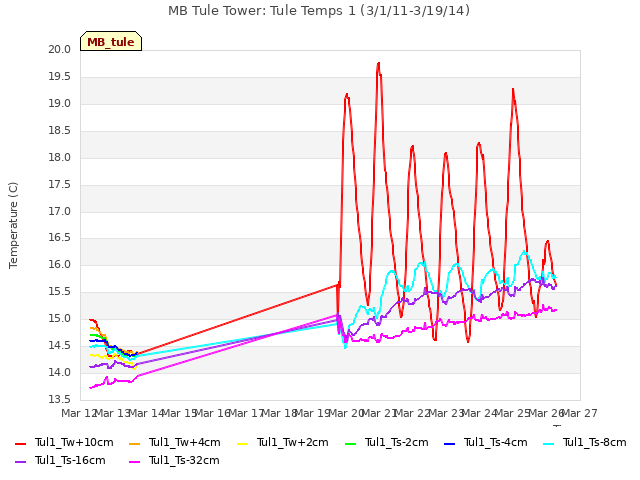Click the blue Tul1_Ts-4cm legend swatch

pyautogui.click(x=449, y=444)
